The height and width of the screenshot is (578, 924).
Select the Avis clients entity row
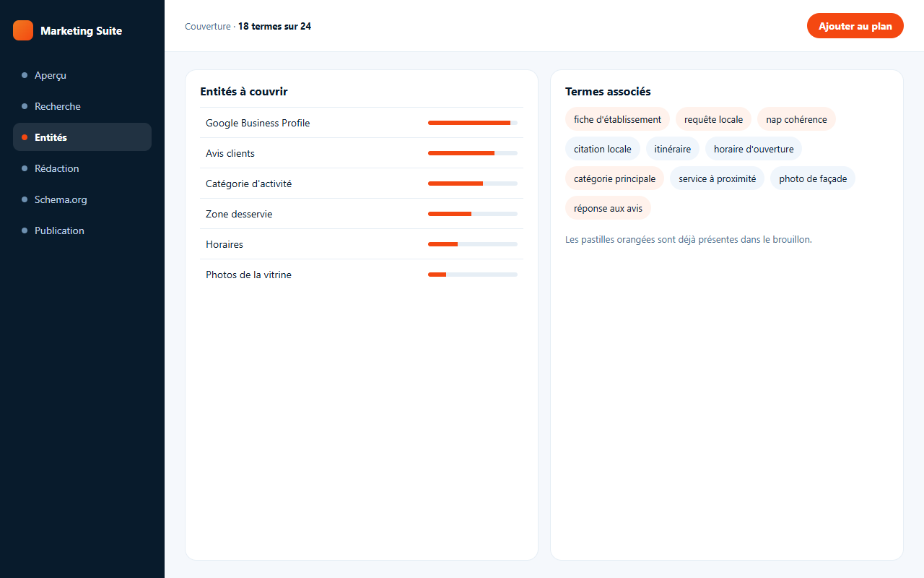click(x=362, y=153)
